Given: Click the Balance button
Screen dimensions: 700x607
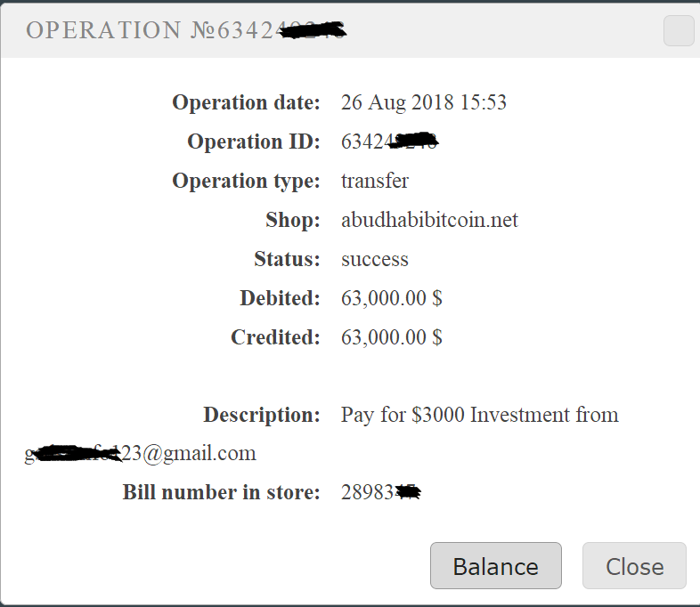Looking at the screenshot, I should click(x=495, y=566).
